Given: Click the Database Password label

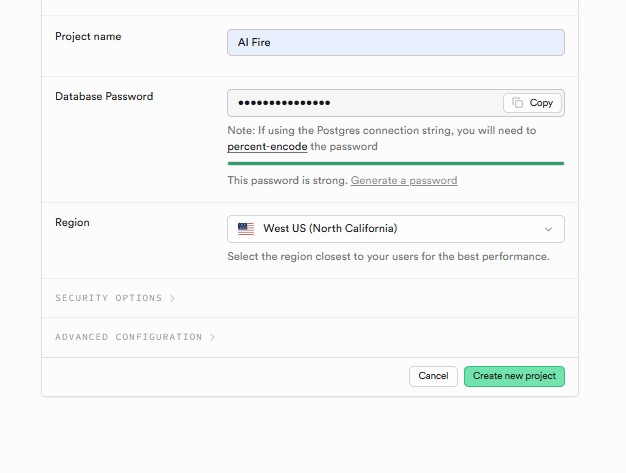Looking at the screenshot, I should coord(104,96).
